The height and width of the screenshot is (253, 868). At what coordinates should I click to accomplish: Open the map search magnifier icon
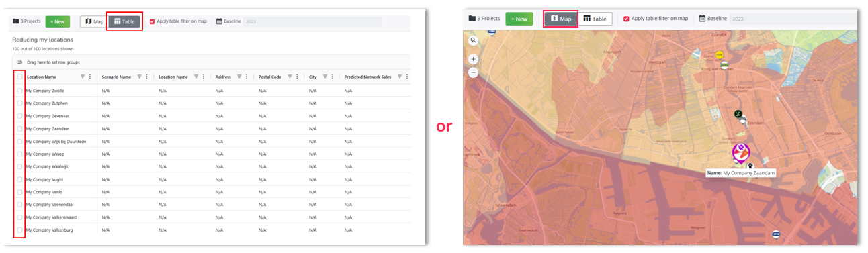click(x=473, y=40)
